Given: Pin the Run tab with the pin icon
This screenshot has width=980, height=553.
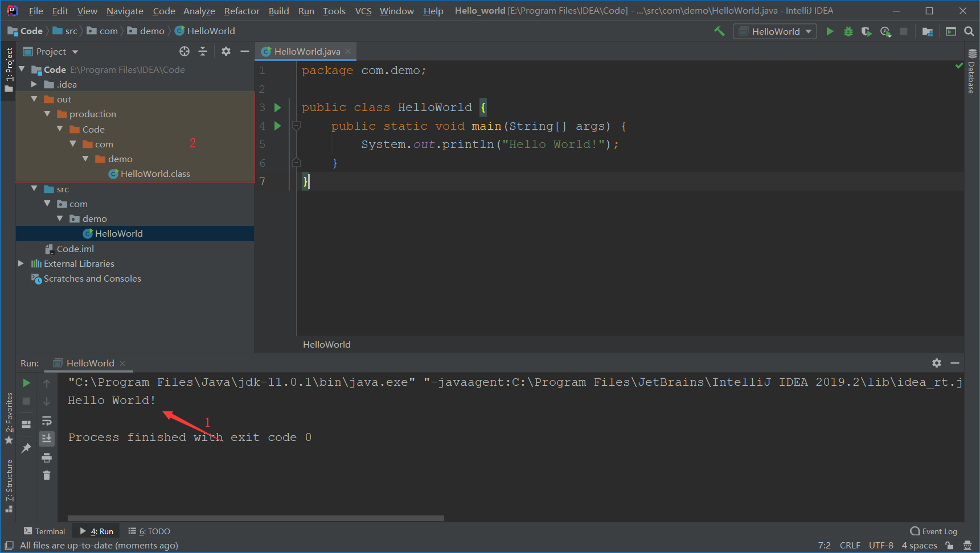Looking at the screenshot, I should (x=26, y=448).
